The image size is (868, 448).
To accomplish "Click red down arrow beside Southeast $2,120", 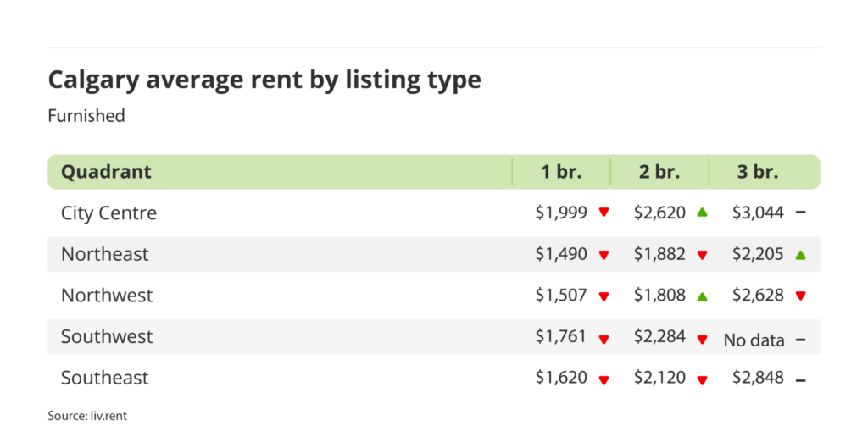I will (702, 380).
